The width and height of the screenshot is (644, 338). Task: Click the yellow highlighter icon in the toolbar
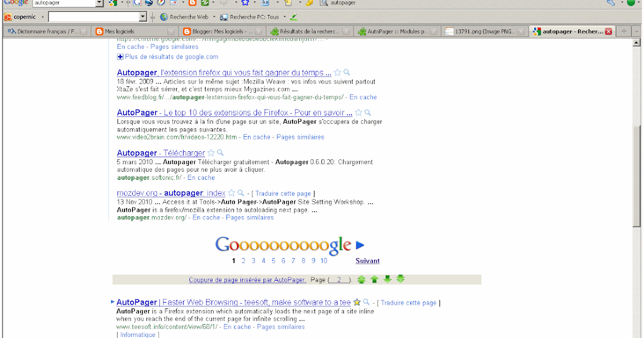310,3
